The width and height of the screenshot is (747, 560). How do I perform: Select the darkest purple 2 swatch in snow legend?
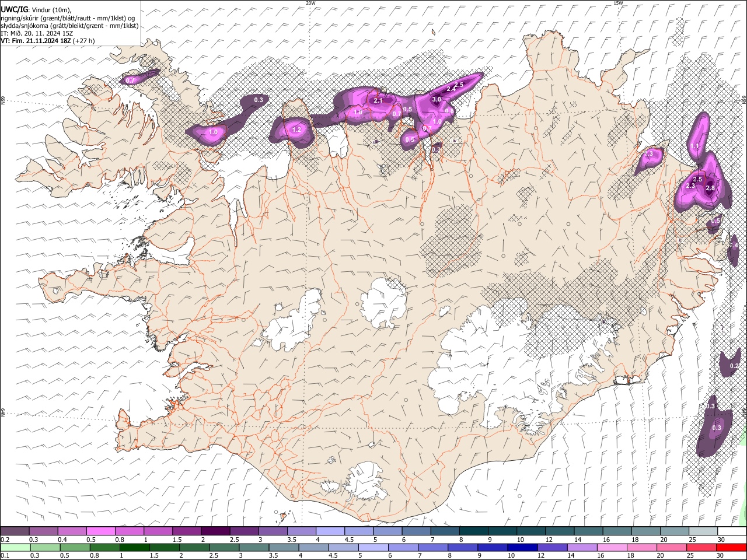click(215, 531)
